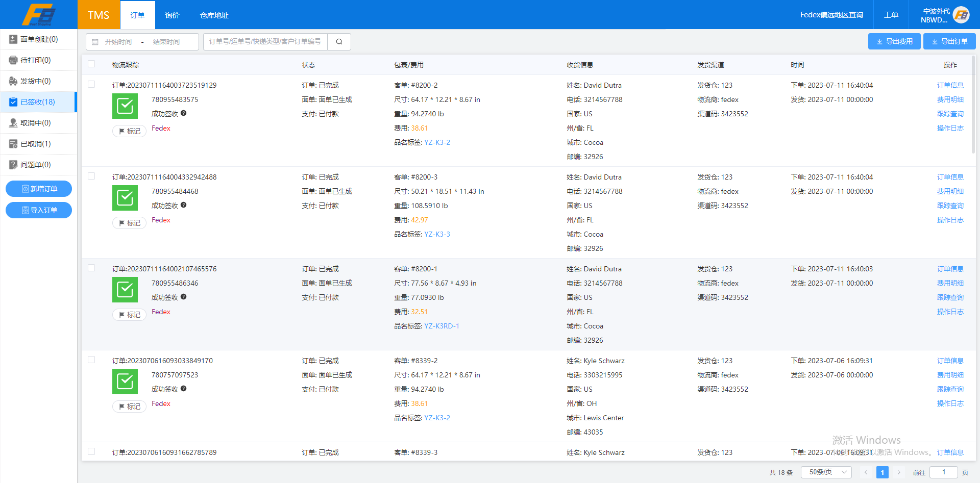Click the green signed icon for waybill 780757097523
The image size is (980, 483).
(x=125, y=382)
